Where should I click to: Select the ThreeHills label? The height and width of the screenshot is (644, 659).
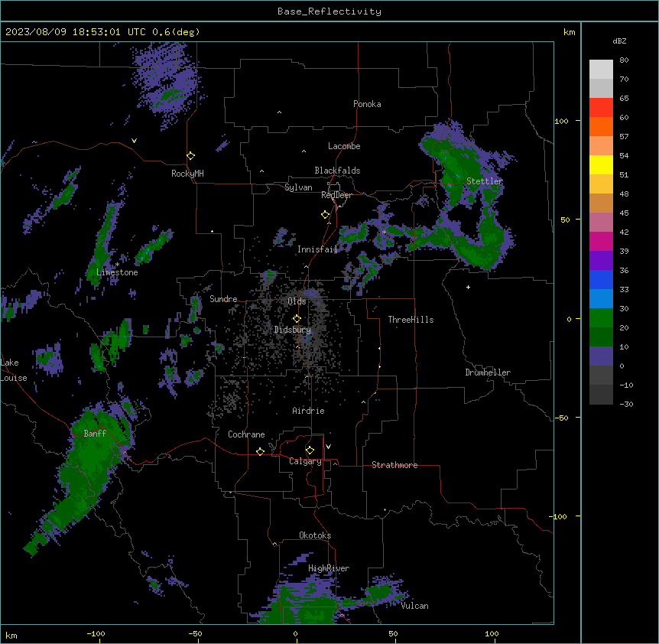click(x=411, y=320)
